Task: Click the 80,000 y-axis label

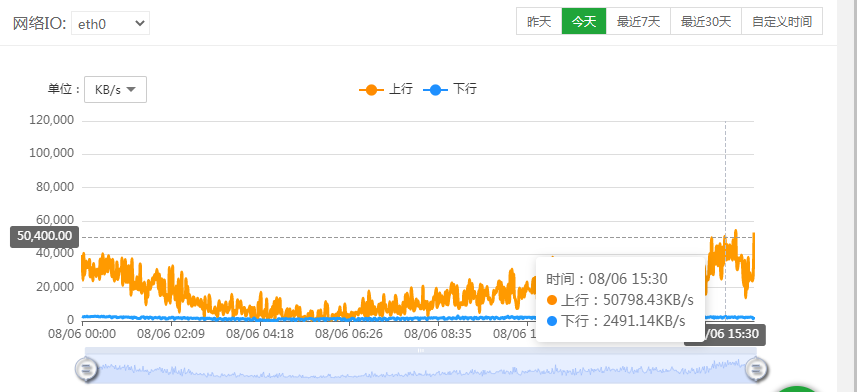Action: coord(55,188)
